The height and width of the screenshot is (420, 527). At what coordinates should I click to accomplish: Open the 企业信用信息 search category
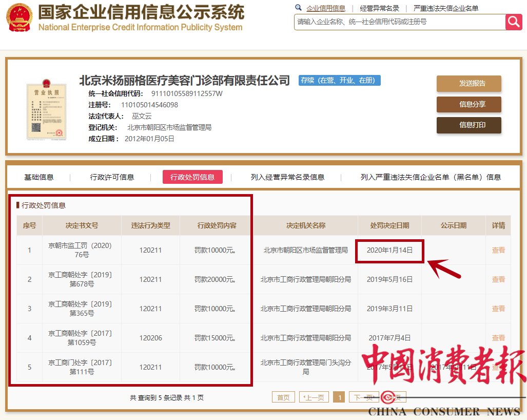coord(326,8)
